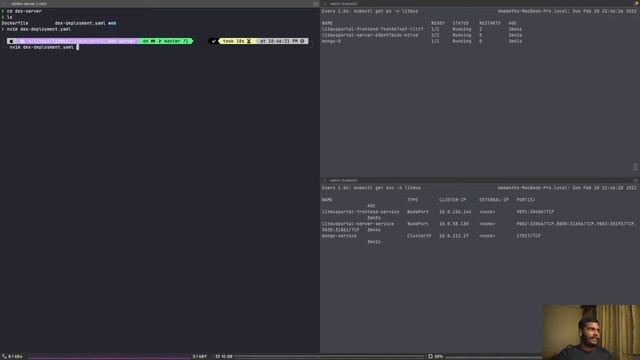Click 'NodePort' type of the frontend service
Viewport: 640px width, 360px height.
tap(418, 212)
